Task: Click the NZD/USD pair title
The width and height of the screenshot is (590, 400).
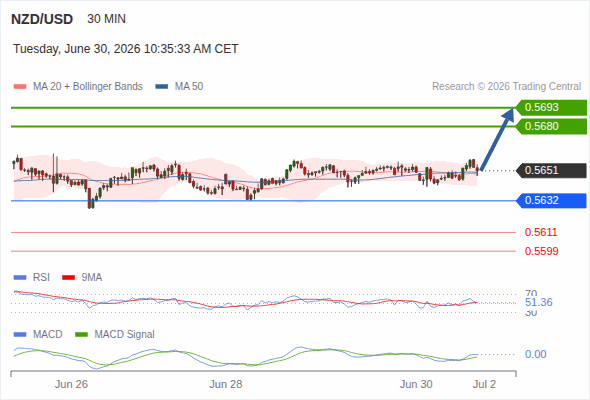Action: [x=42, y=19]
